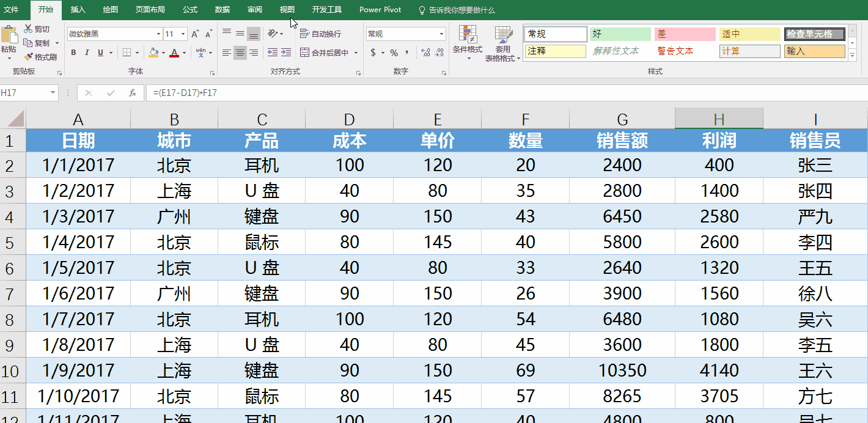Click the Format Painter (格式刷) brush icon
The width and height of the screenshot is (868, 423).
click(28, 57)
